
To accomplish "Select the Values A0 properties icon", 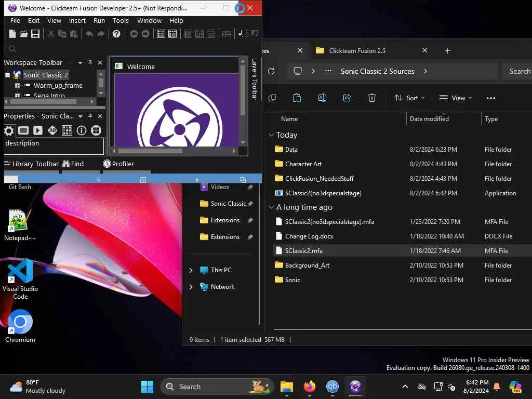I will [52, 130].
